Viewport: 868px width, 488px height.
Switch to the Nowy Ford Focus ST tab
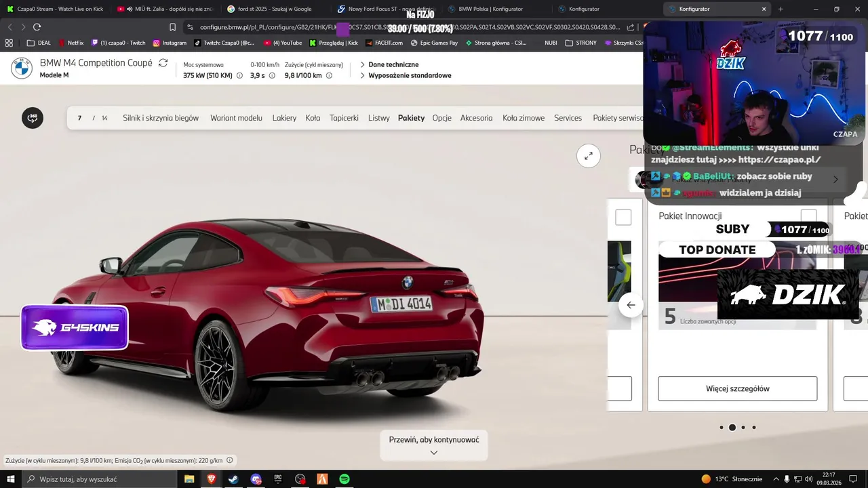coord(385,9)
